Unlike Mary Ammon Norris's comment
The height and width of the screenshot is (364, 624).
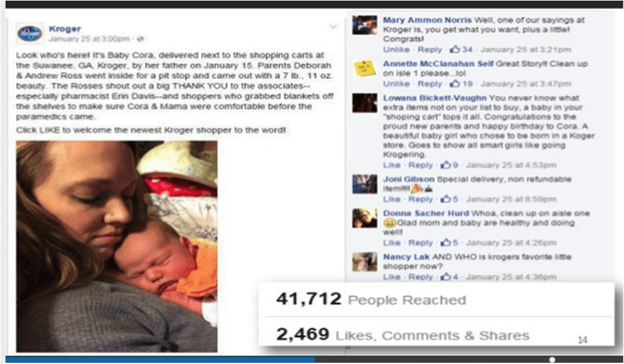point(397,50)
